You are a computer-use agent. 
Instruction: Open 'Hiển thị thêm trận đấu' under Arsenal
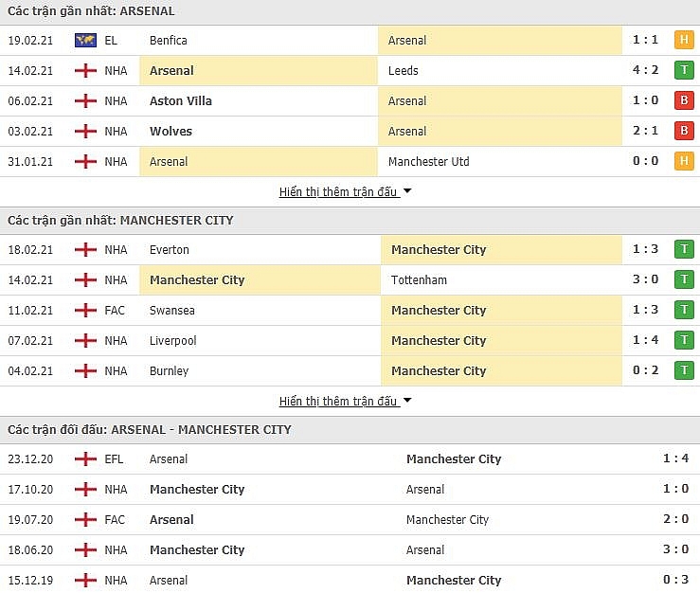point(338,191)
